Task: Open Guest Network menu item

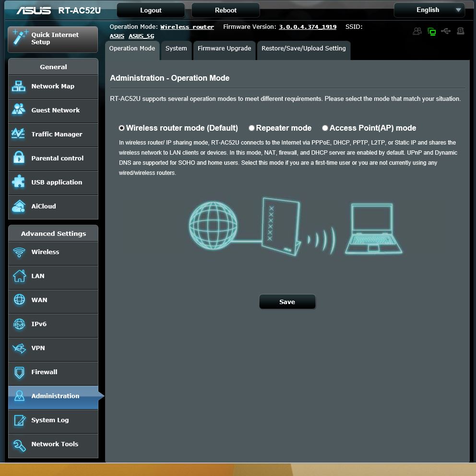Action: [x=53, y=110]
